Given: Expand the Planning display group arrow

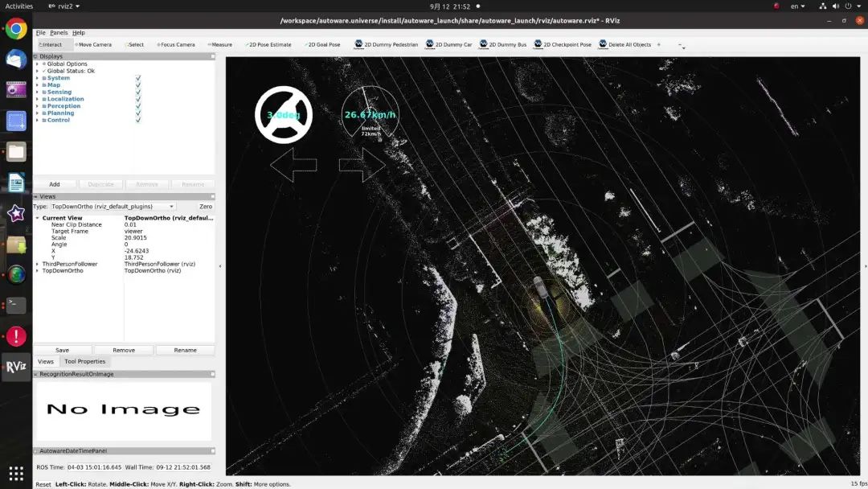Looking at the screenshot, I should click(37, 113).
